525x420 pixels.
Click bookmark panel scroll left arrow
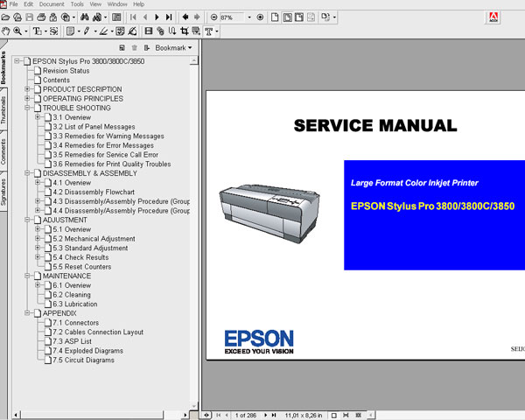[17, 415]
